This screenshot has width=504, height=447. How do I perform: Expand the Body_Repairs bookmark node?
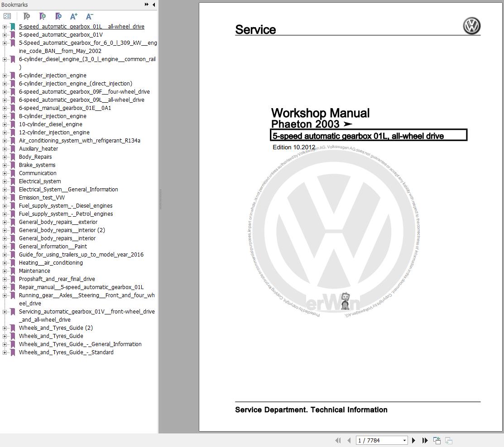coord(5,157)
